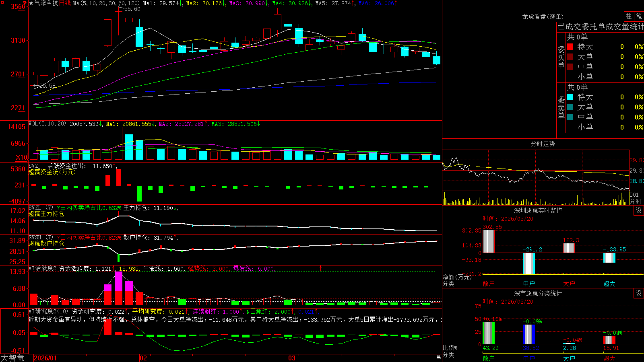This screenshot has width=644, height=362.
Task: Switch 龙虎看盘 to 笔 view
Action: 639,16
